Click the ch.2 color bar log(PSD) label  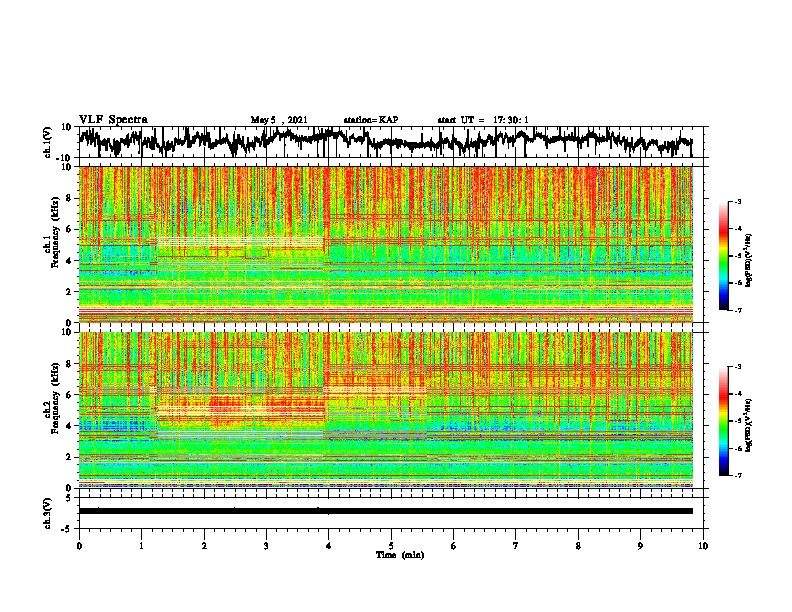748,425
